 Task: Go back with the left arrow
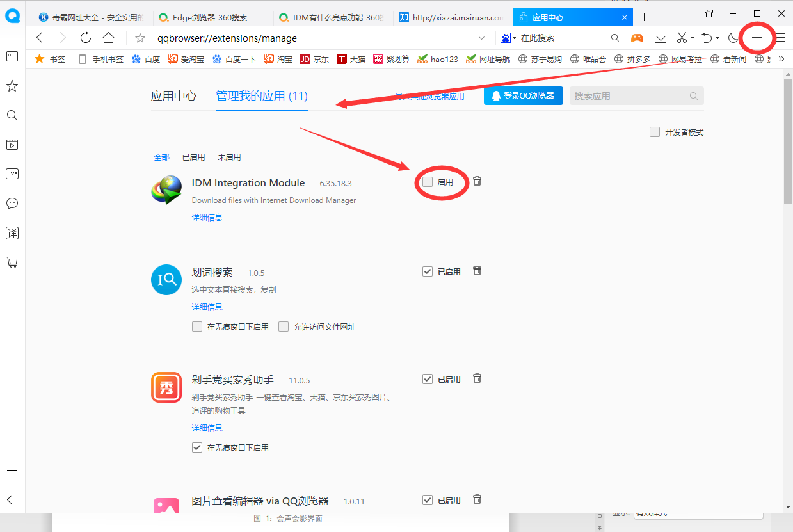point(40,38)
